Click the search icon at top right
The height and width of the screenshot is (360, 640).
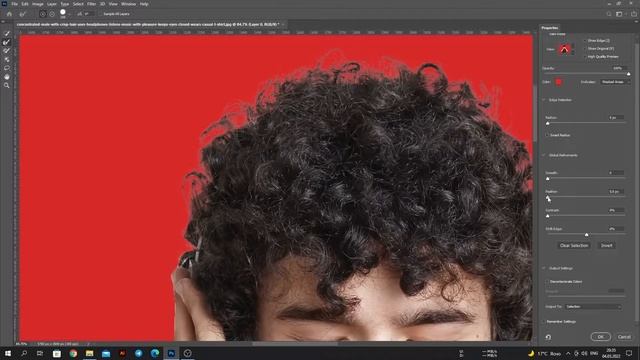pyautogui.click(x=609, y=14)
